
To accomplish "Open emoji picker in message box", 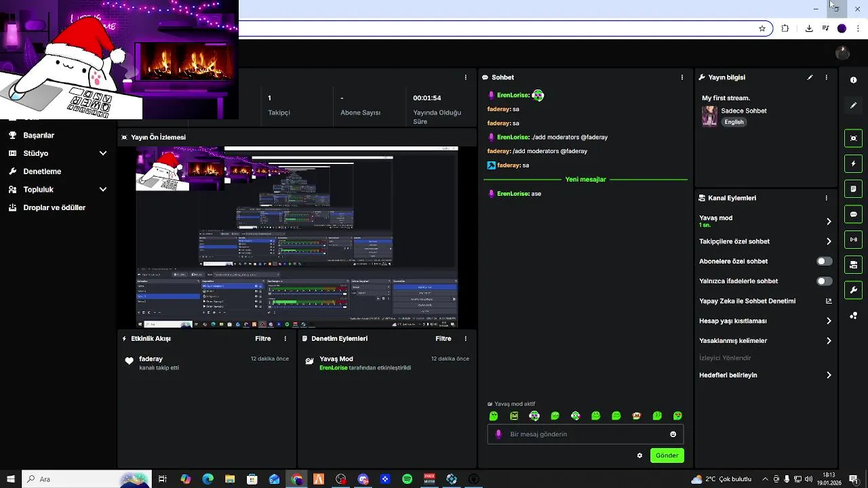I will (x=673, y=434).
